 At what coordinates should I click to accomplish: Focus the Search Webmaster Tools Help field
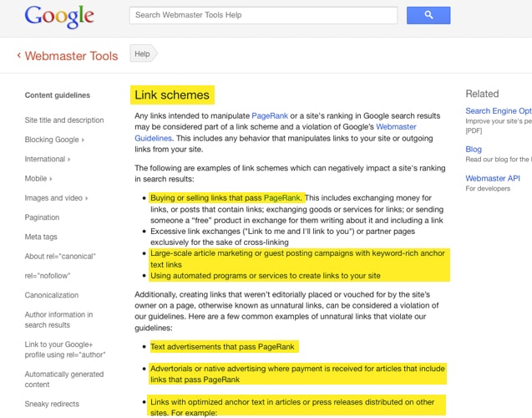point(263,15)
